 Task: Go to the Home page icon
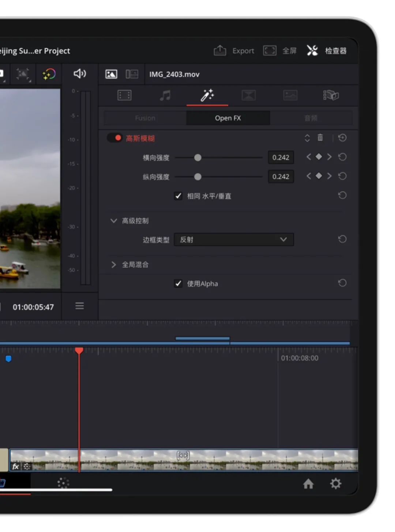(x=308, y=484)
